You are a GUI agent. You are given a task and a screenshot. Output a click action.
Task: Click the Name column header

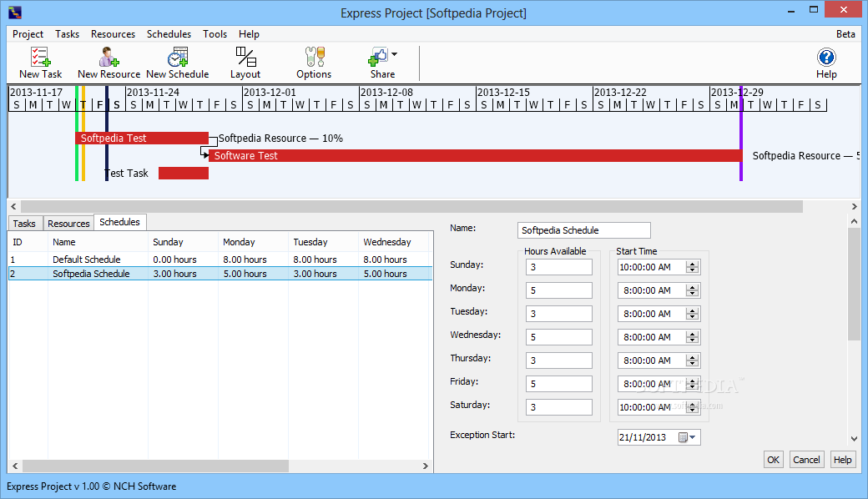98,242
